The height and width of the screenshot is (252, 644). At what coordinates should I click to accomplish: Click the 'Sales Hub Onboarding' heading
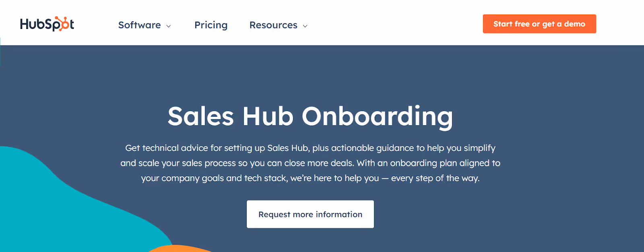pyautogui.click(x=310, y=116)
